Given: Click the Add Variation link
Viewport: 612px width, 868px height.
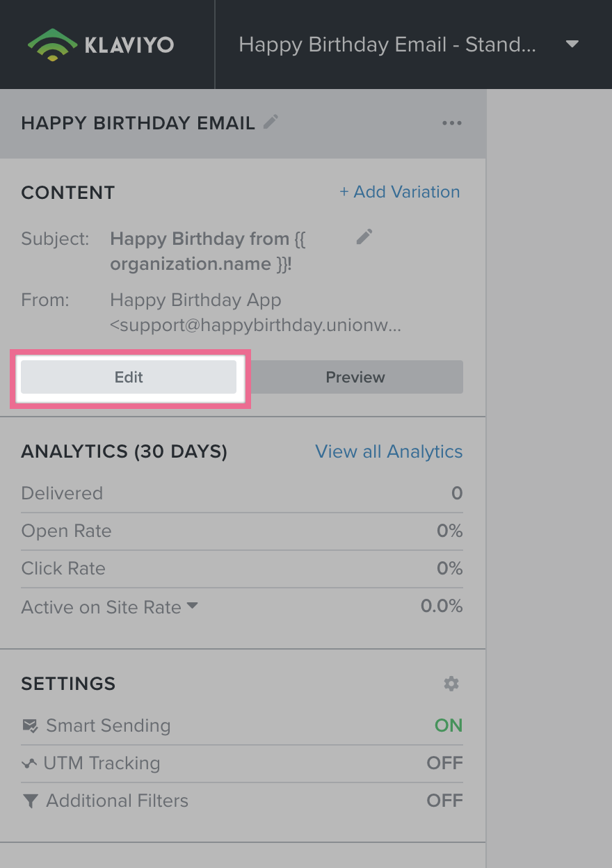Looking at the screenshot, I should 399,192.
